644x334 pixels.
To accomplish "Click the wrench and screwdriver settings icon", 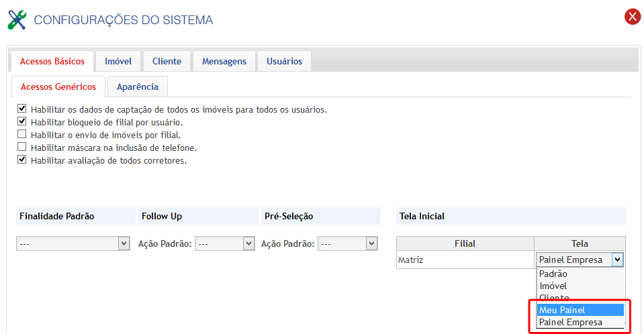I will coord(17,19).
